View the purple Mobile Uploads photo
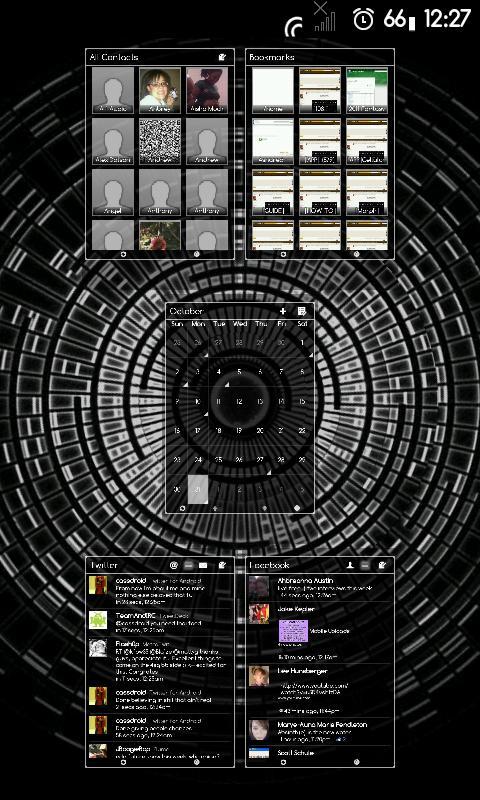Image resolution: width=480 pixels, height=800 pixels. point(293,631)
